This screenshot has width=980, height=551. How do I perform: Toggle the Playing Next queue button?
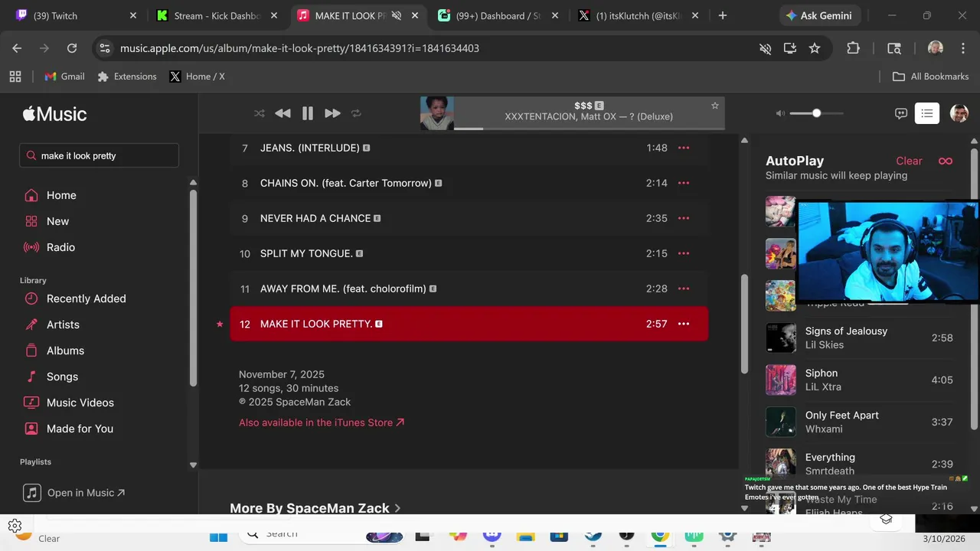tap(927, 113)
